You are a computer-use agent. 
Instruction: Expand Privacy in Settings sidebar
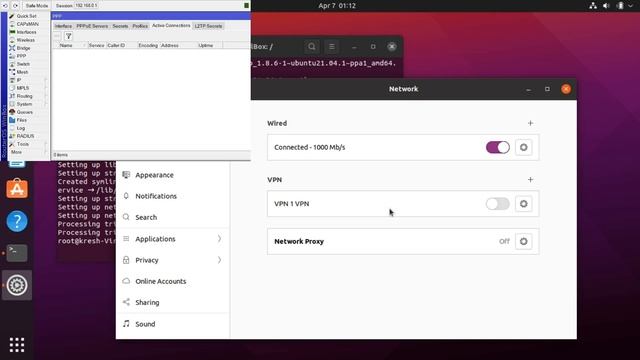coord(173,260)
